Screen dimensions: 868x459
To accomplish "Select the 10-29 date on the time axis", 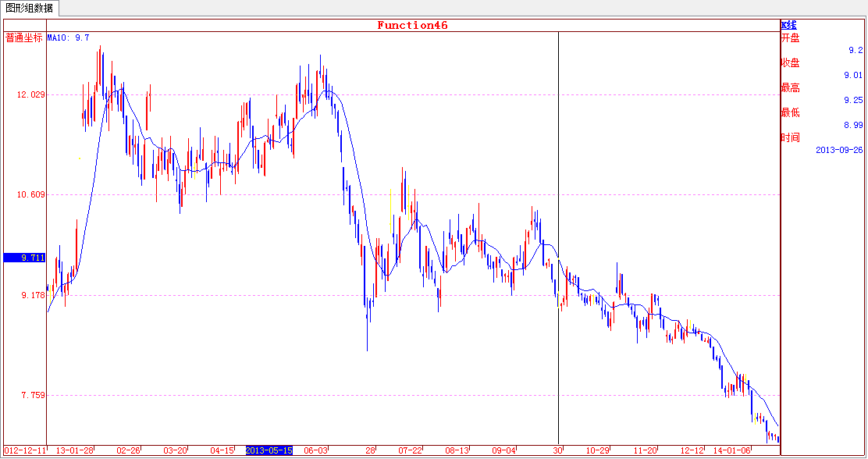I will 597,450.
